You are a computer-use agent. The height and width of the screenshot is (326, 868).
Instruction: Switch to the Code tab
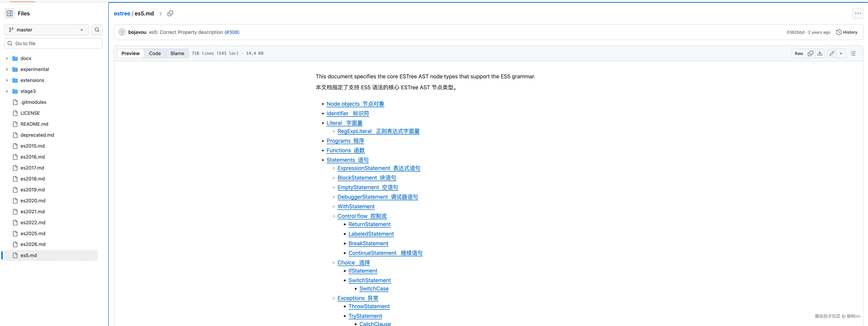[155, 53]
